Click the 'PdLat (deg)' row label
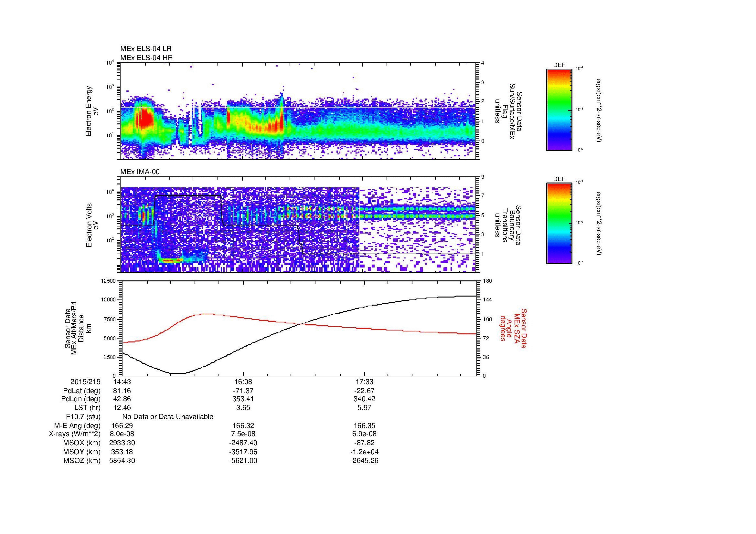756x534 pixels. point(82,391)
